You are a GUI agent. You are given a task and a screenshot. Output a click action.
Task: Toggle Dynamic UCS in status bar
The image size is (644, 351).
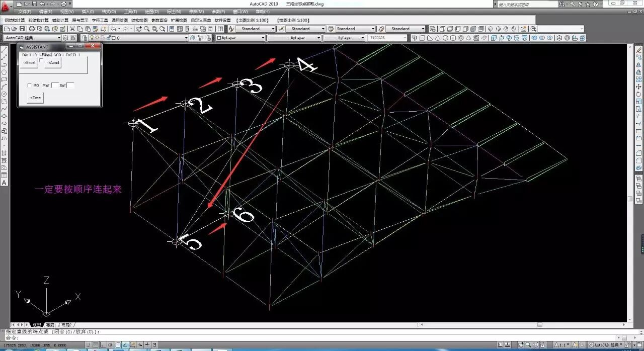coord(133,345)
